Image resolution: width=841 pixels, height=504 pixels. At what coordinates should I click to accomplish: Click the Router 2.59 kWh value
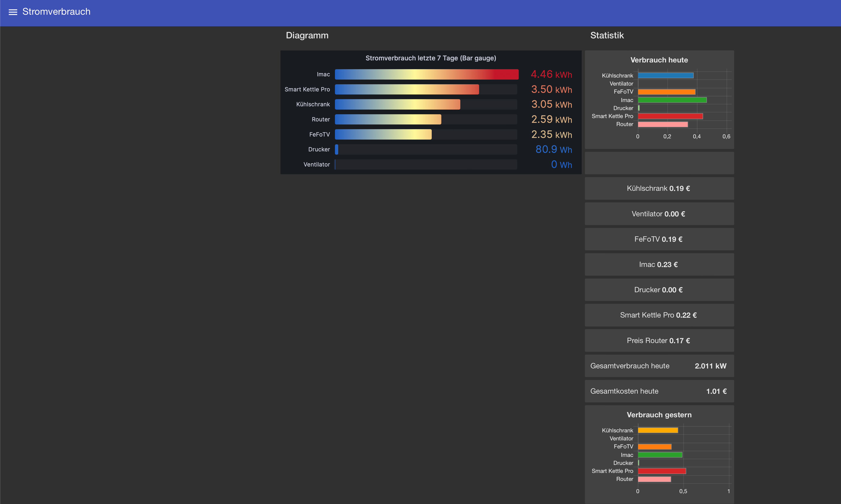[551, 120]
